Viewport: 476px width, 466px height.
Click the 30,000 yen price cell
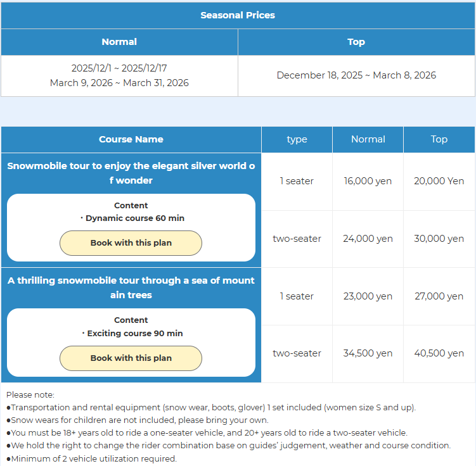[439, 239]
